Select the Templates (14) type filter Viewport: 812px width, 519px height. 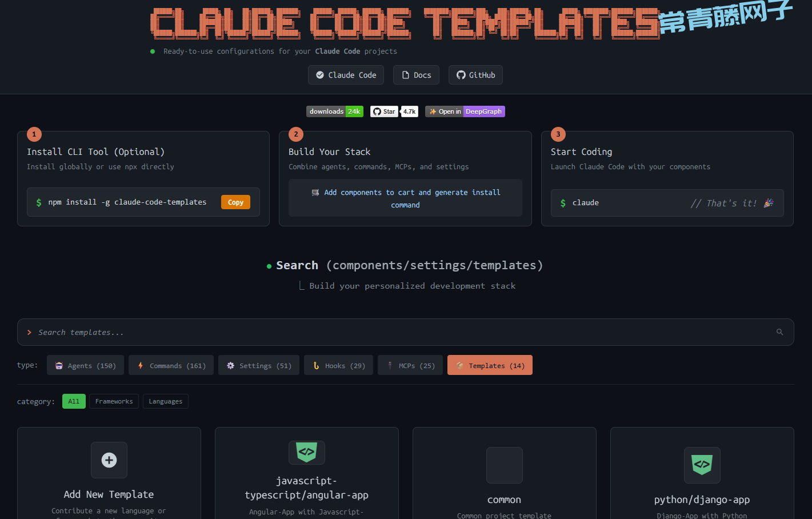[490, 365]
